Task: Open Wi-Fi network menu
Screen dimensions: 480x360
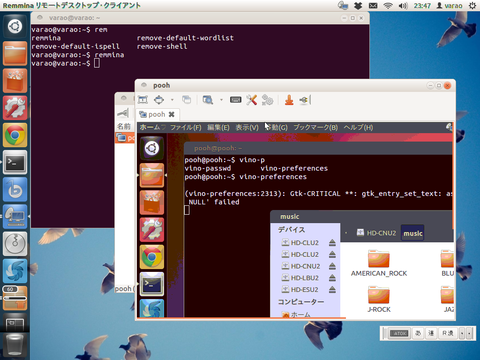Action: 388,6
